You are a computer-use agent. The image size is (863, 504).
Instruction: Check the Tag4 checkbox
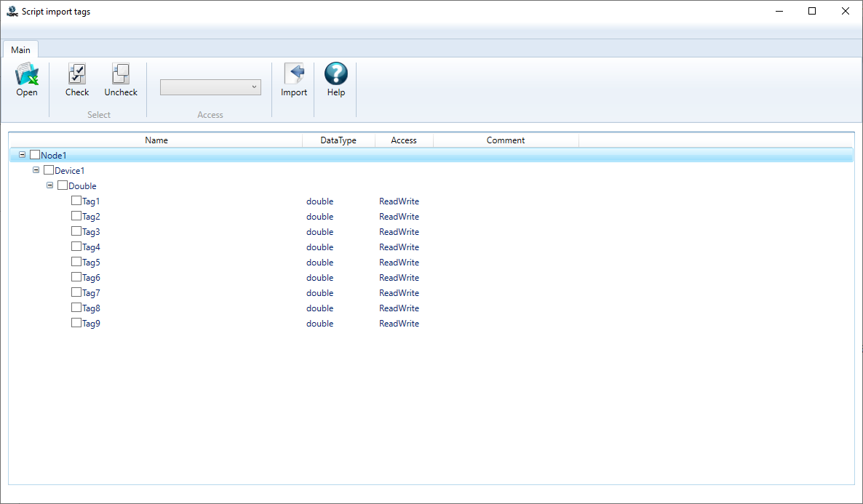coord(76,247)
